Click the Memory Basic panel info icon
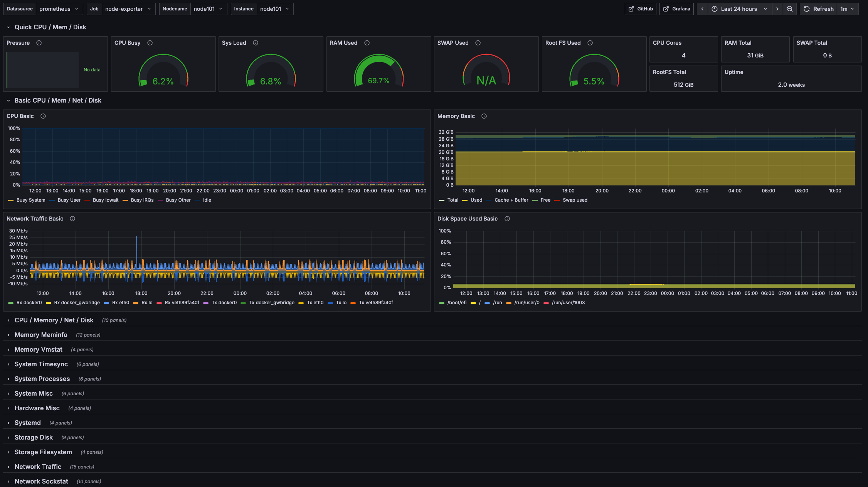This screenshot has height=487, width=868. (484, 116)
